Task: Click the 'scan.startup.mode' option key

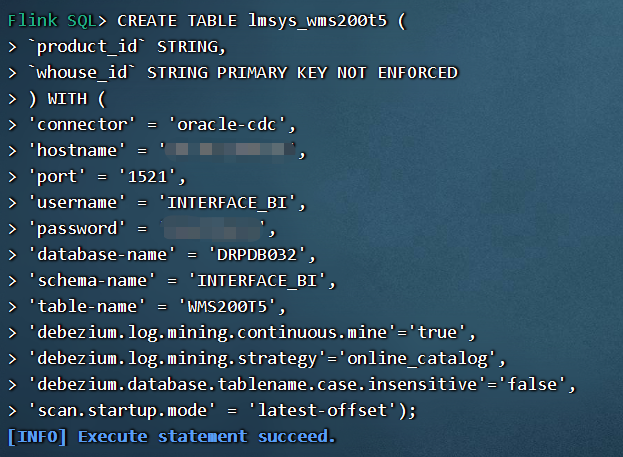Action: coord(122,411)
